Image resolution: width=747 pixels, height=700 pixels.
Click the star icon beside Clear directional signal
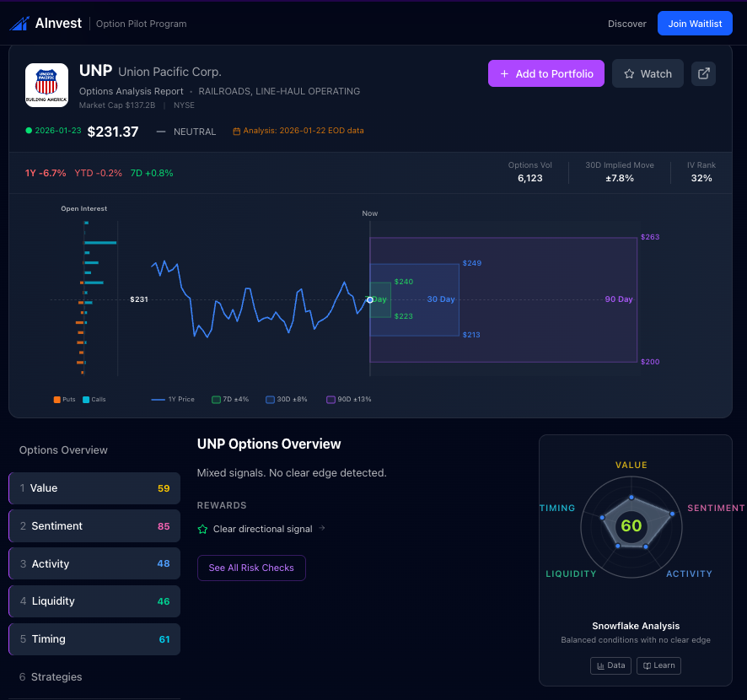point(202,530)
